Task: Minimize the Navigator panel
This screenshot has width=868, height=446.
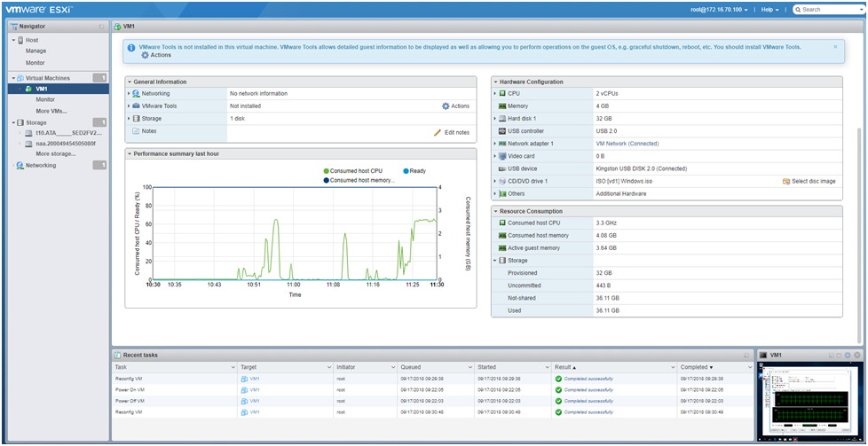Action: coord(101,27)
